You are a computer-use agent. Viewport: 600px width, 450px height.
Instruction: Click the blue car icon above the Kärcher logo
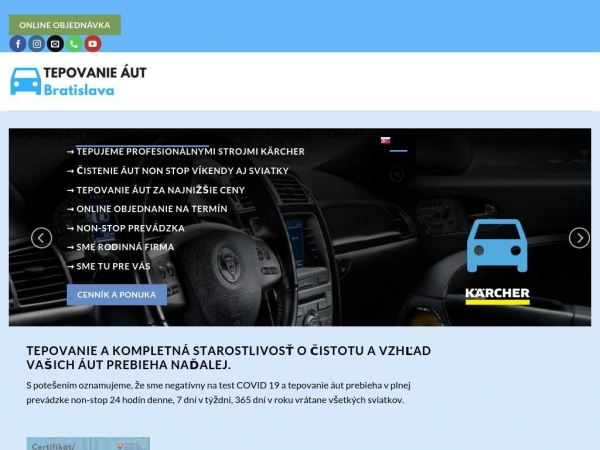pos(497,246)
